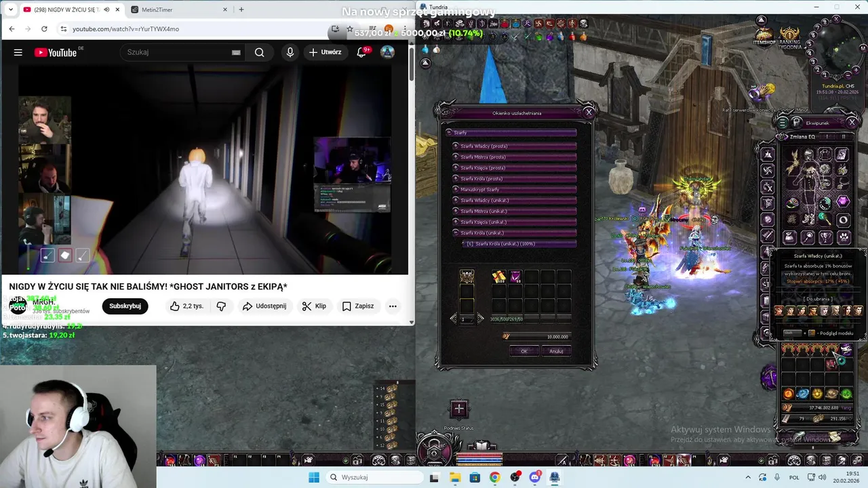Image resolution: width=868 pixels, height=488 pixels.
Task: Open a new Chrome tab
Action: [x=241, y=9]
